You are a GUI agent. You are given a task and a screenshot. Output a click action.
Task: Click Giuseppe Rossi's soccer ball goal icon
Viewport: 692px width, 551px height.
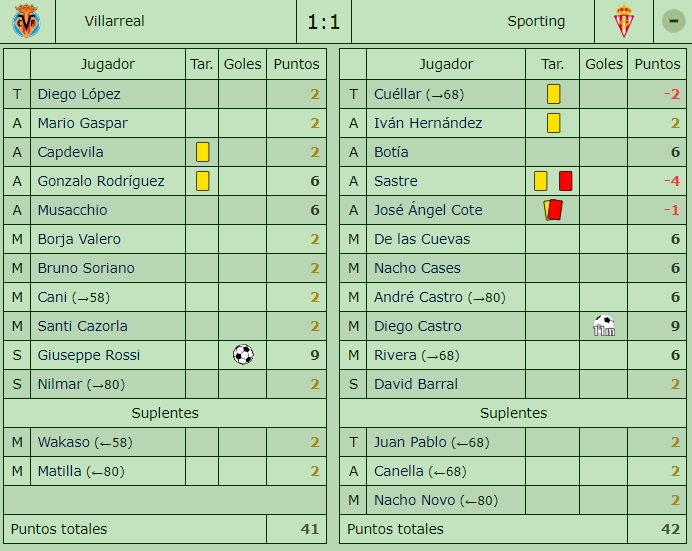(242, 354)
